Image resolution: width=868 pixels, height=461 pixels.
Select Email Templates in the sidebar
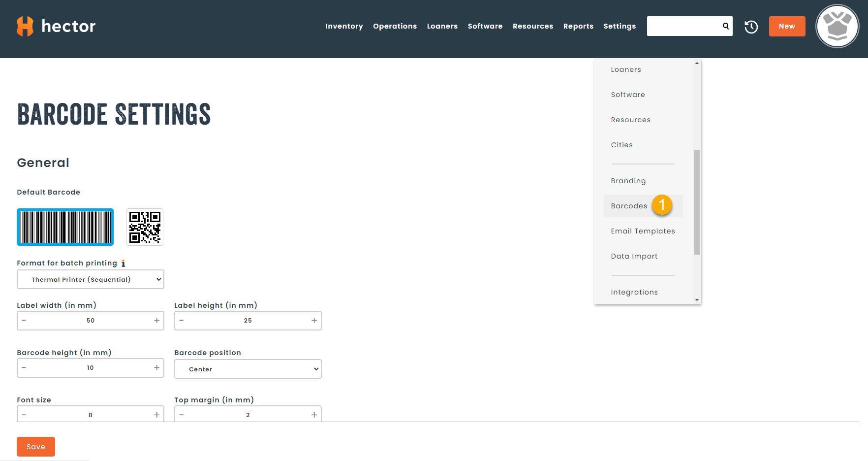(643, 230)
